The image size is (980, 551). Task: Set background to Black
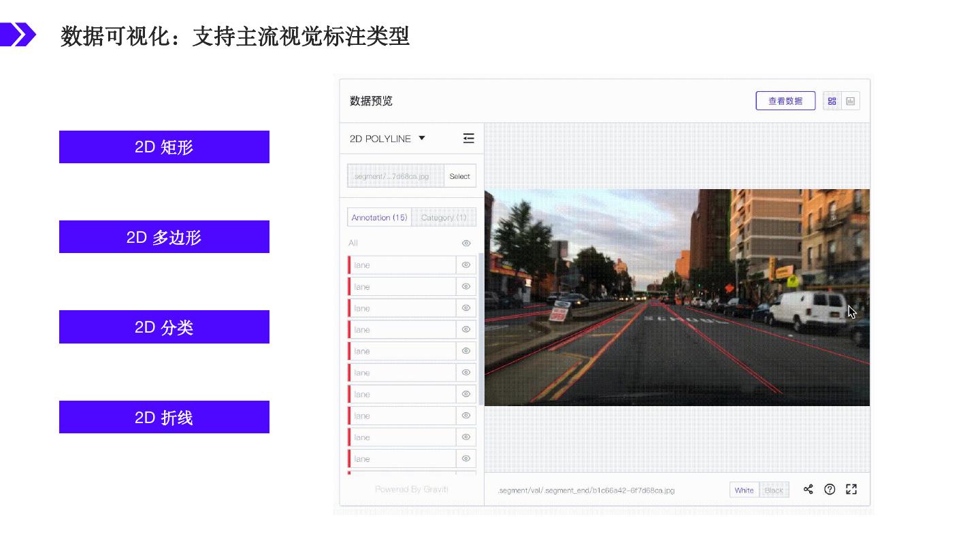(774, 490)
